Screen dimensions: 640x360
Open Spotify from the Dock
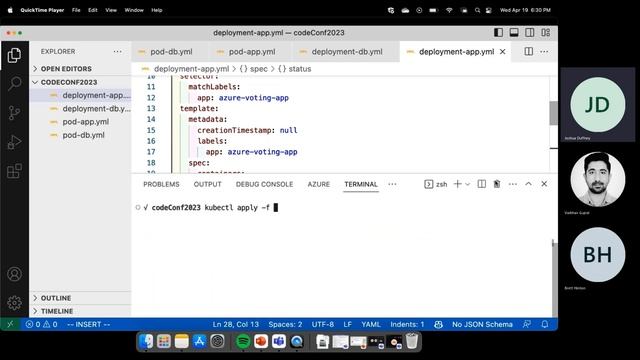tap(243, 341)
